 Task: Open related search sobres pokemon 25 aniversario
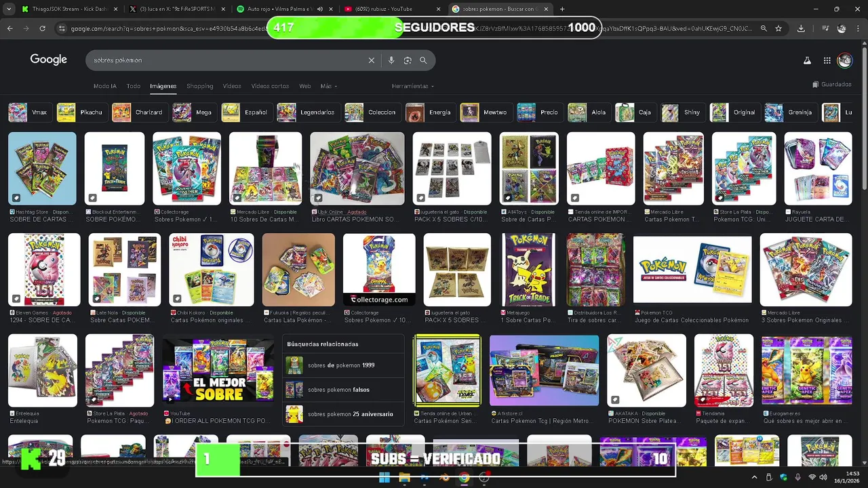click(343, 414)
